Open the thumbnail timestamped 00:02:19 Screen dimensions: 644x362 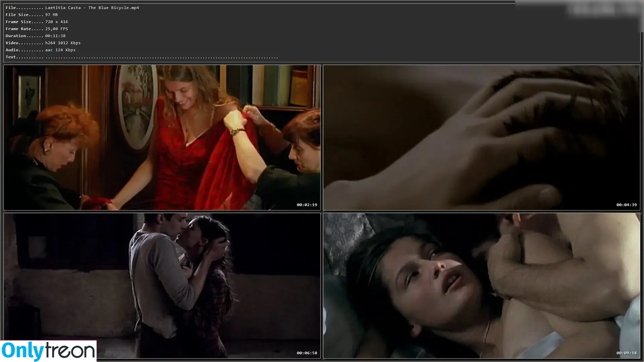point(162,138)
